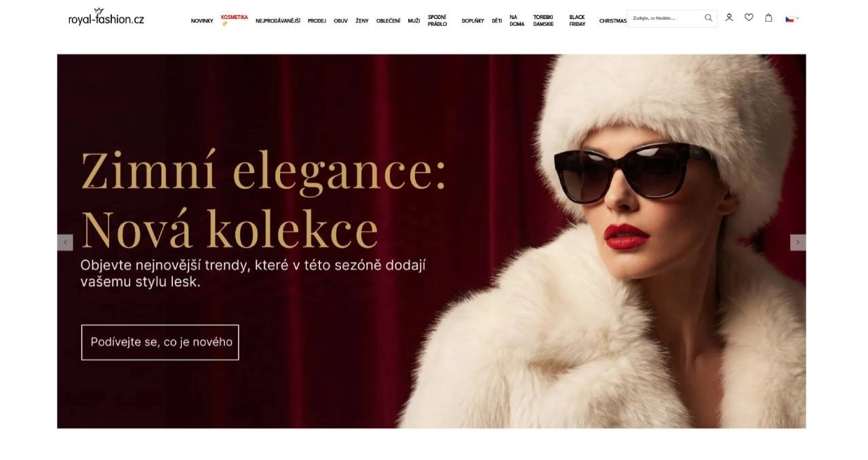
Task: Click into the search input field
Action: tap(666, 18)
